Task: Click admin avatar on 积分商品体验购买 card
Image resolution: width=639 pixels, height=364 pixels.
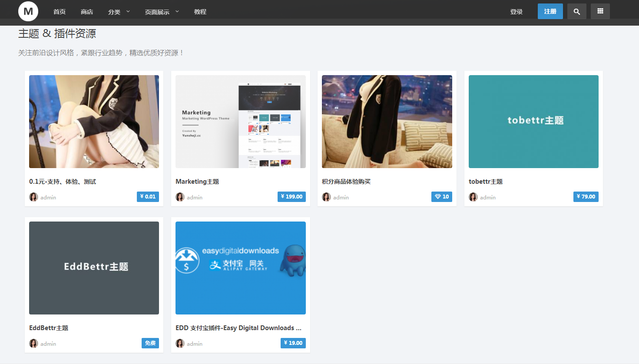Action: (326, 197)
